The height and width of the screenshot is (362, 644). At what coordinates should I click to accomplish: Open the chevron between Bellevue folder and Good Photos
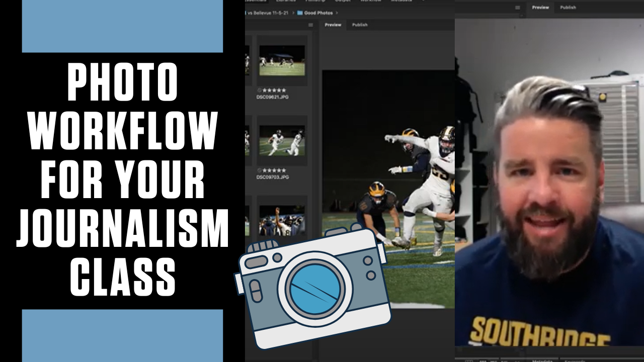click(293, 13)
